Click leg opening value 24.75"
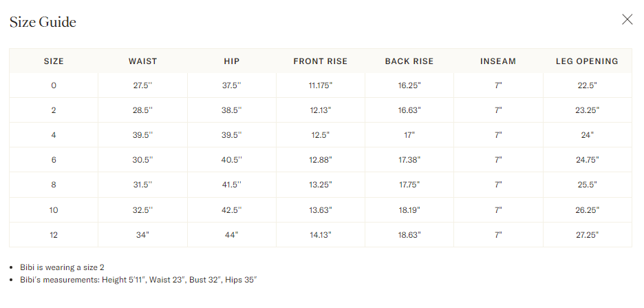This screenshot has width=644, height=308. pos(588,160)
